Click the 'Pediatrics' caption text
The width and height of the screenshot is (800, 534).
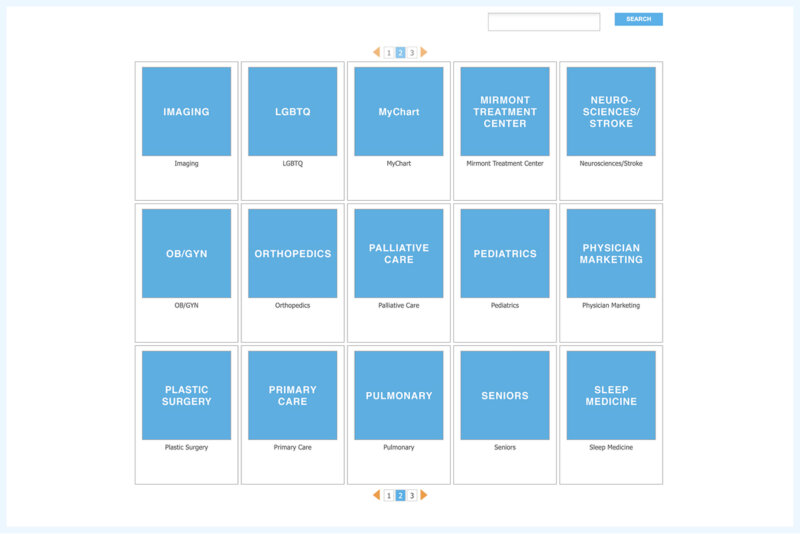[x=505, y=305]
